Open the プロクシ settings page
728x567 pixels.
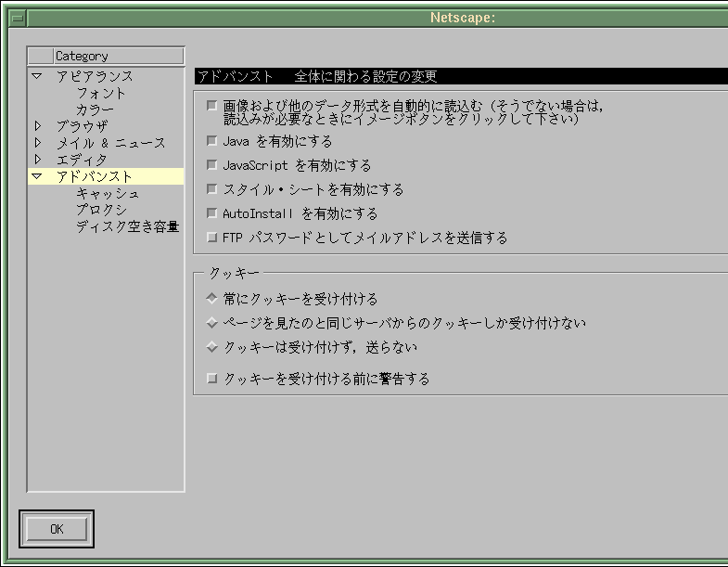(101, 210)
